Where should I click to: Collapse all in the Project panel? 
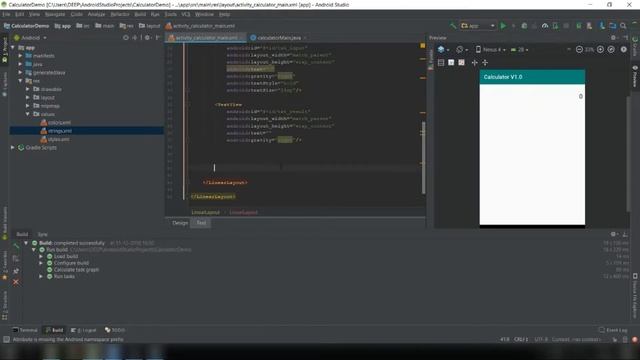tap(135, 38)
